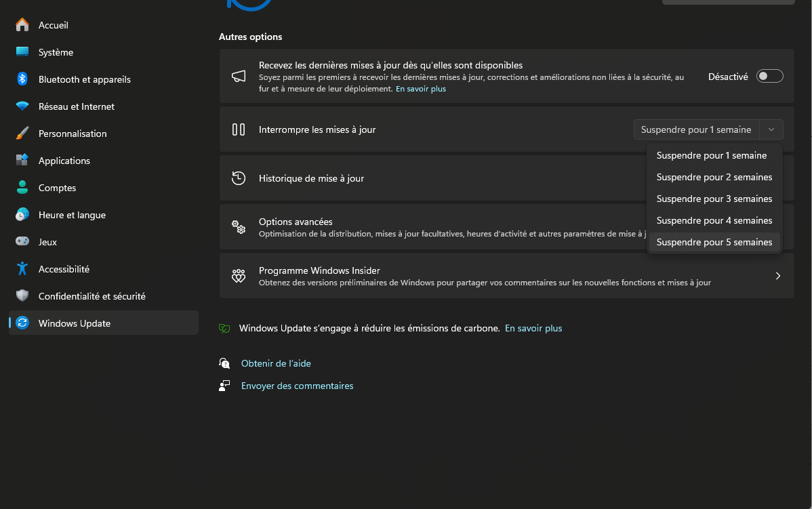The image size is (812, 509).
Task: Select Windows Update in sidebar
Action: 104,323
